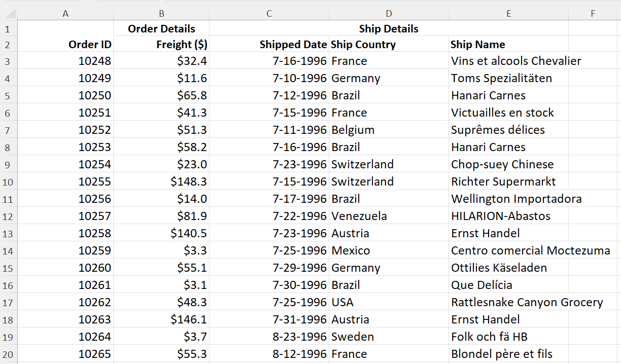Select column A header
The image size is (621, 364).
[x=65, y=14]
